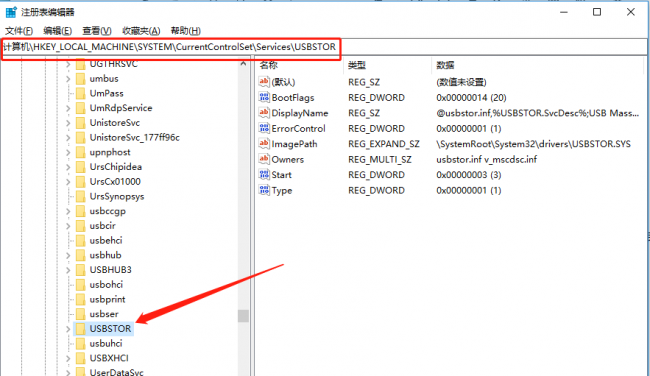Click the (数值未设置) data cell
650x376 pixels.
[461, 82]
